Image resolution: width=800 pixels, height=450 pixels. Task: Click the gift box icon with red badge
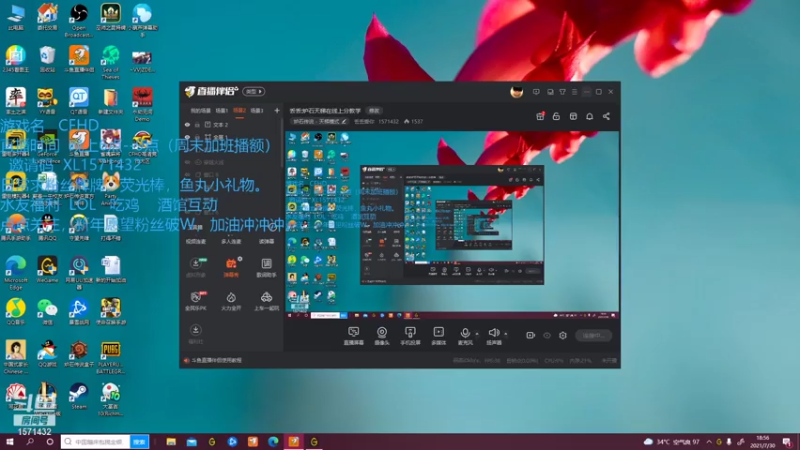pyautogui.click(x=540, y=116)
